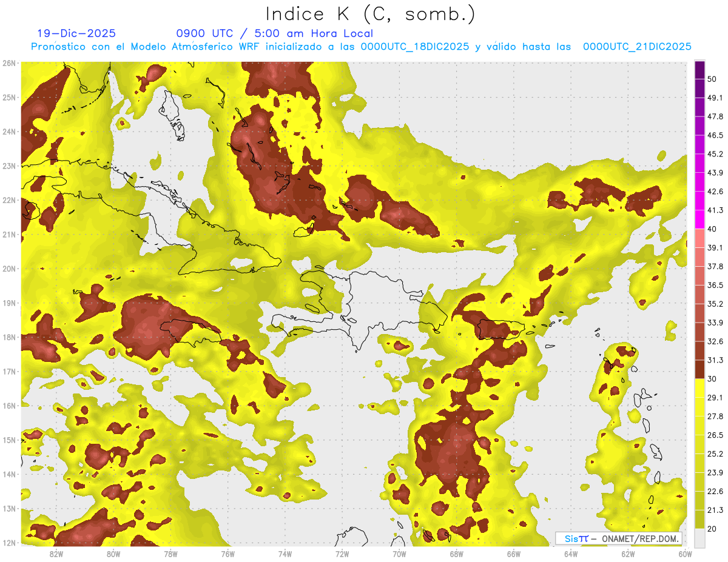The width and height of the screenshot is (728, 562).
Task: Click the gray colorbar segment below 20
Action: (699, 537)
